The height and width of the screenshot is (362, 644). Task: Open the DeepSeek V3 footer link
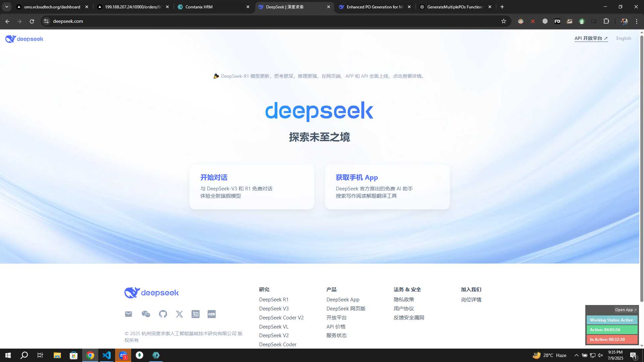(x=274, y=309)
